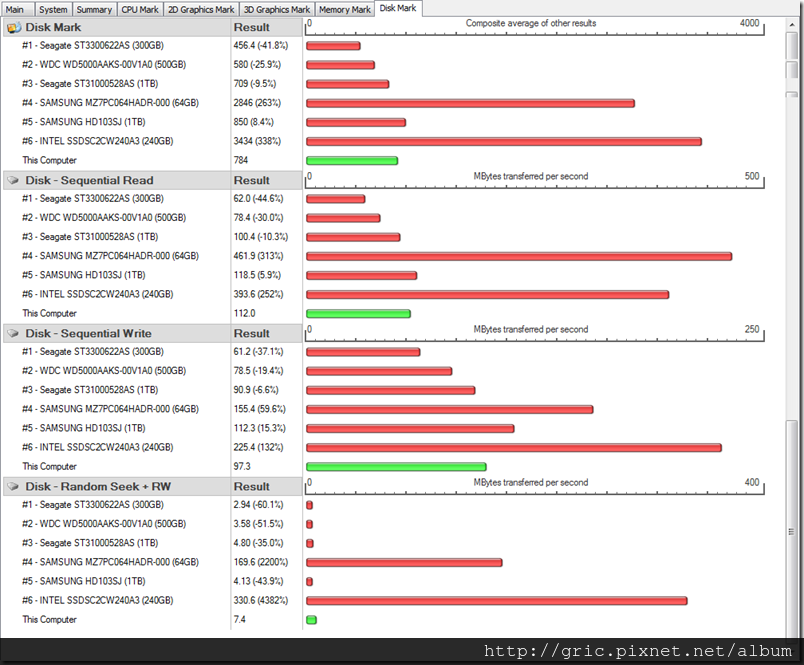This screenshot has height=665, width=804.
Task: Click Random Seek row #5 SAMSUNG HD103SJ
Action: tap(84, 581)
